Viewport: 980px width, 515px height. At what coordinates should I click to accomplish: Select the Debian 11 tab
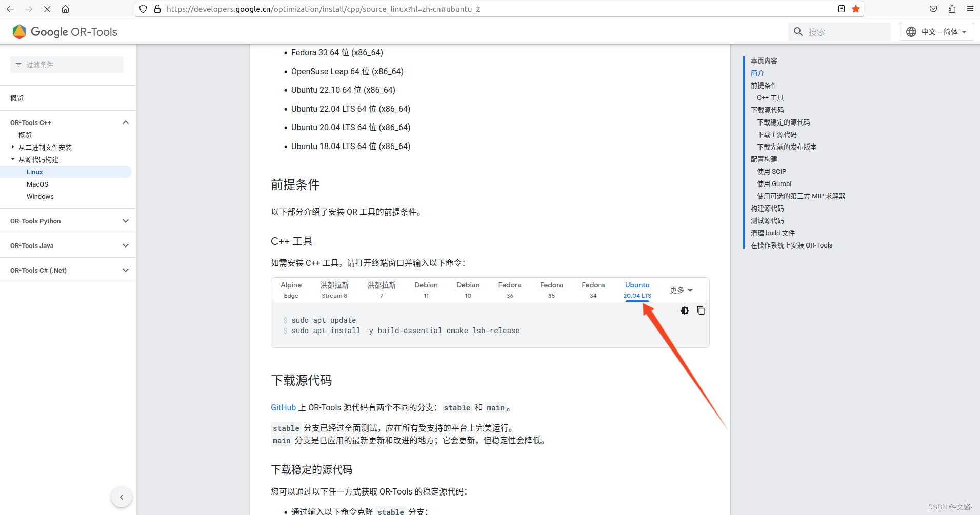pyautogui.click(x=426, y=290)
